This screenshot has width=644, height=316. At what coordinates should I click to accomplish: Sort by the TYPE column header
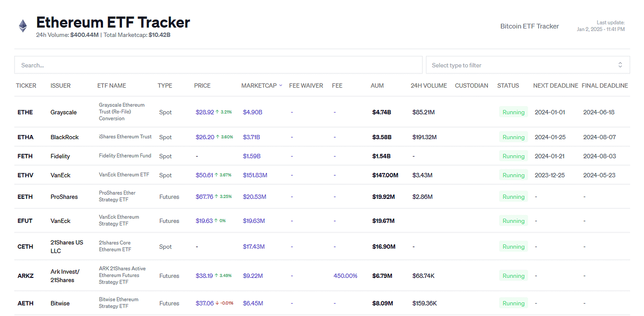[165, 85]
